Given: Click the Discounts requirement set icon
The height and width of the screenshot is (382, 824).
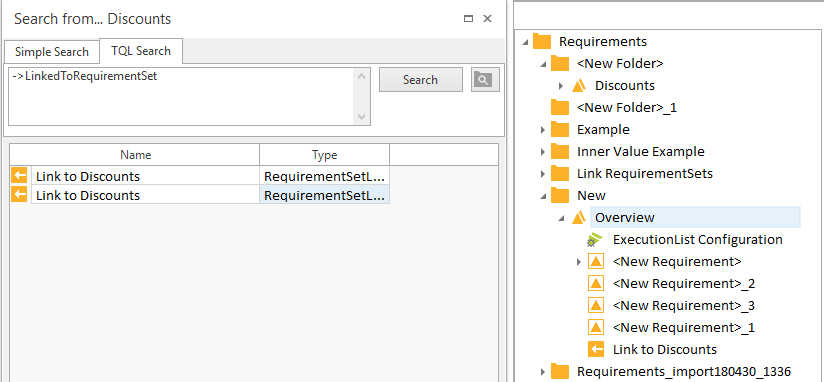Looking at the screenshot, I should 579,85.
